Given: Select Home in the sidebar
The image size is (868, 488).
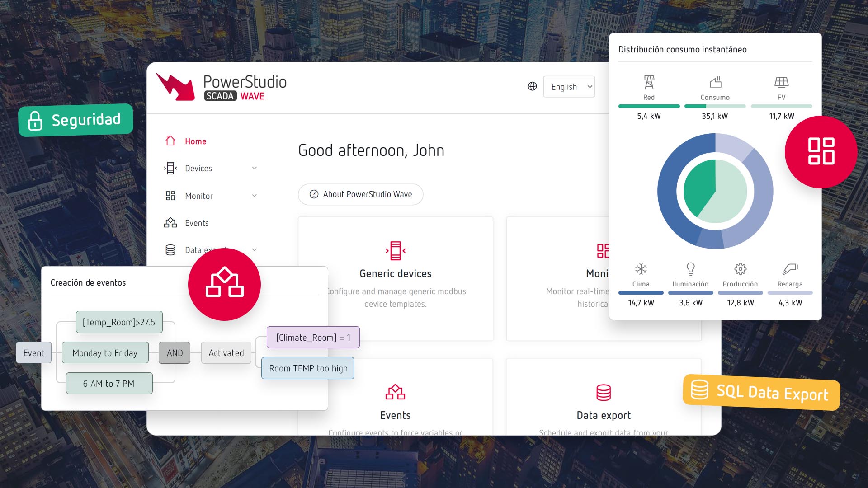Looking at the screenshot, I should [x=195, y=141].
